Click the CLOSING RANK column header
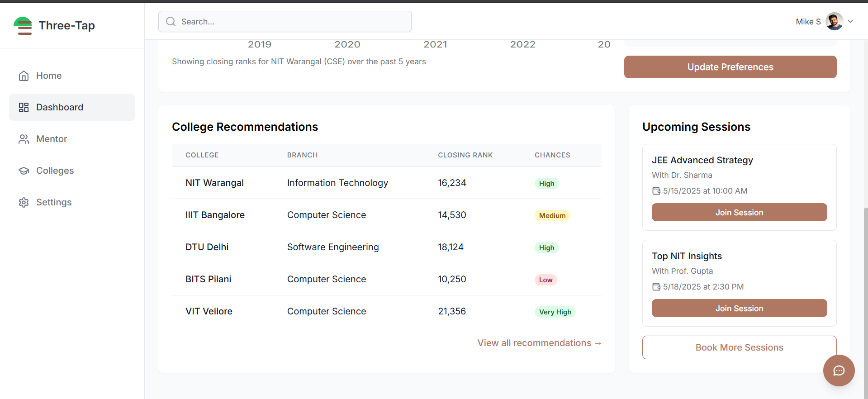This screenshot has height=399, width=868. [465, 155]
